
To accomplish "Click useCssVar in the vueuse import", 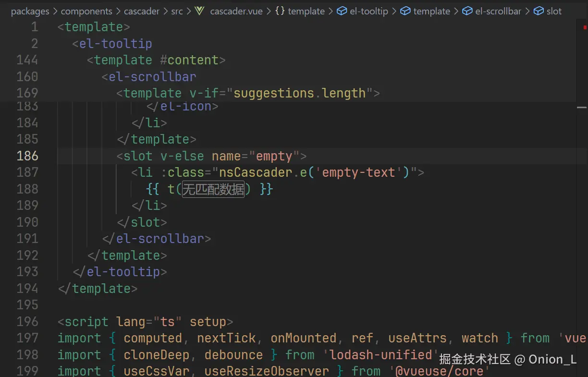I will (157, 371).
